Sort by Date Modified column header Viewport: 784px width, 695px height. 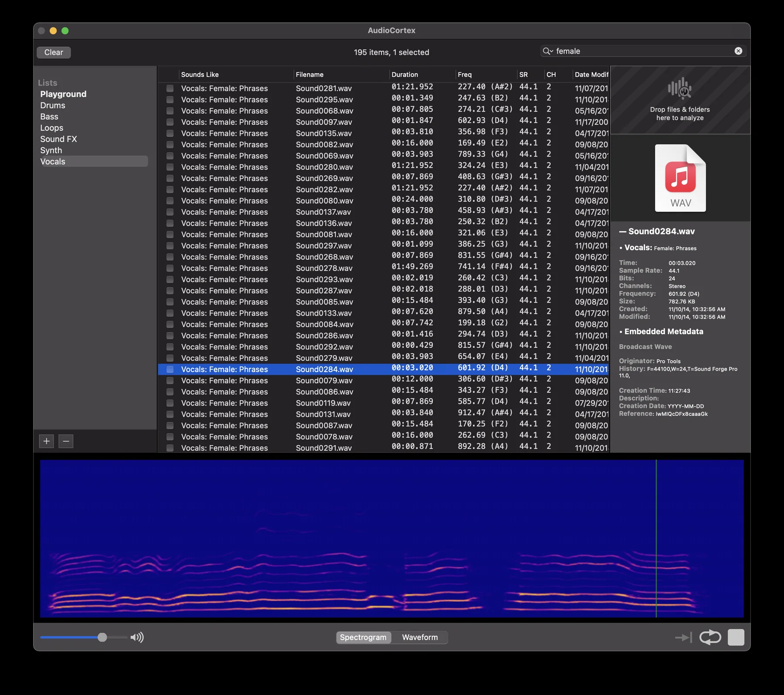point(591,75)
